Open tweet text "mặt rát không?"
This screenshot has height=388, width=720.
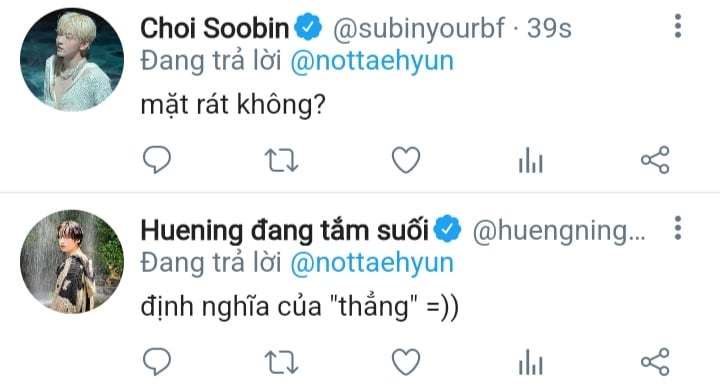pyautogui.click(x=233, y=105)
